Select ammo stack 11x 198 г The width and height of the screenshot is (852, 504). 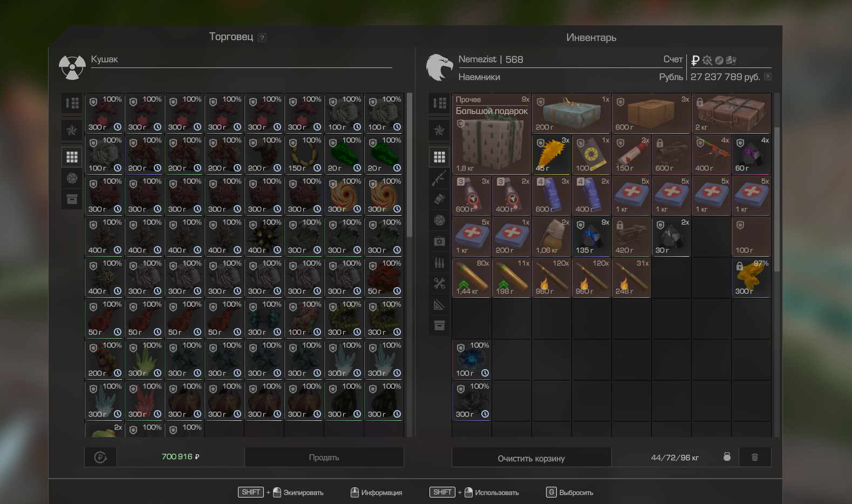512,277
